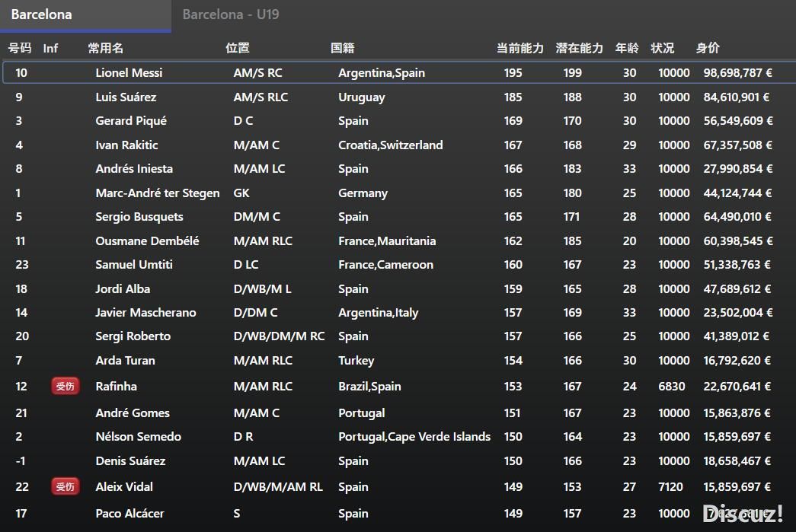The image size is (796, 532).
Task: Click Luis Suárez's position AM/S RLC
Action: coord(261,97)
